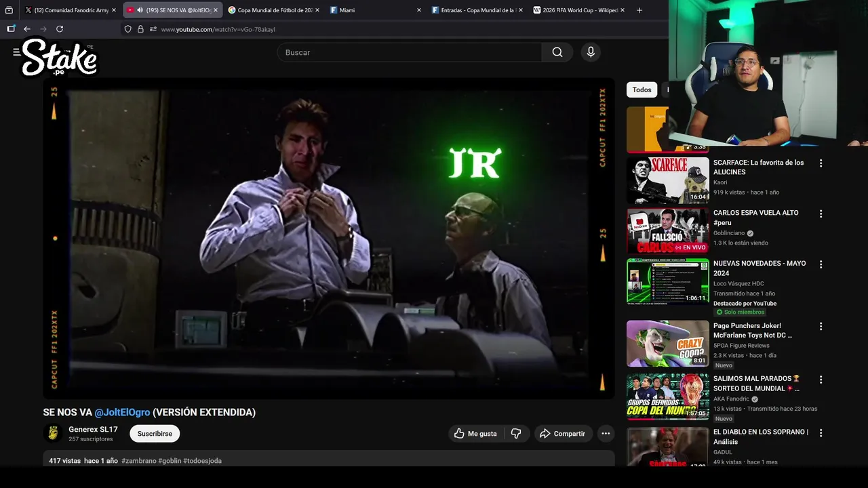Open CARLOS ESPA VUELA ALTO live thumbnail
The height and width of the screenshot is (488, 868).
pyautogui.click(x=668, y=231)
